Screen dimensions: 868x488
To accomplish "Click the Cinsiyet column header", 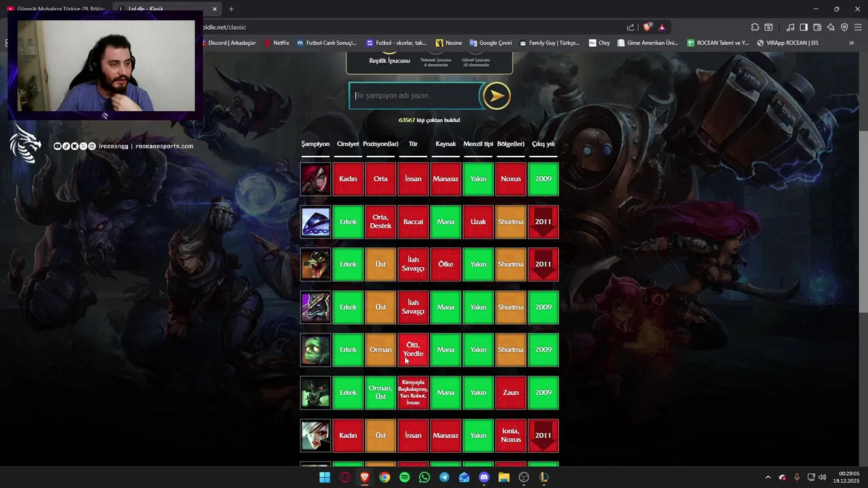I will tap(348, 144).
